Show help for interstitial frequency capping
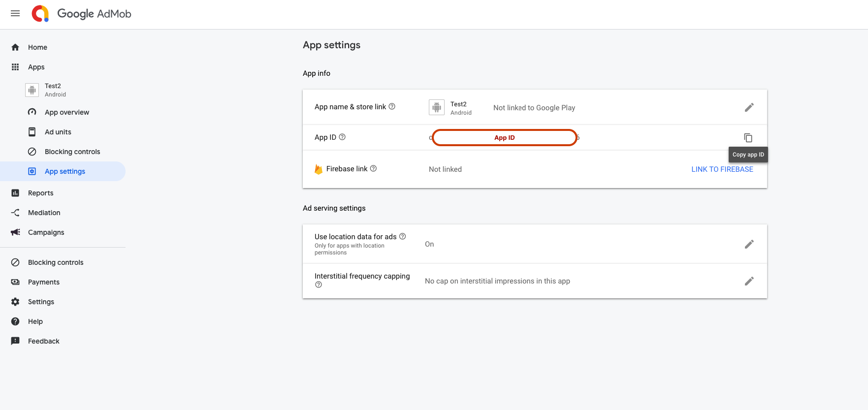868x410 pixels. click(x=319, y=285)
